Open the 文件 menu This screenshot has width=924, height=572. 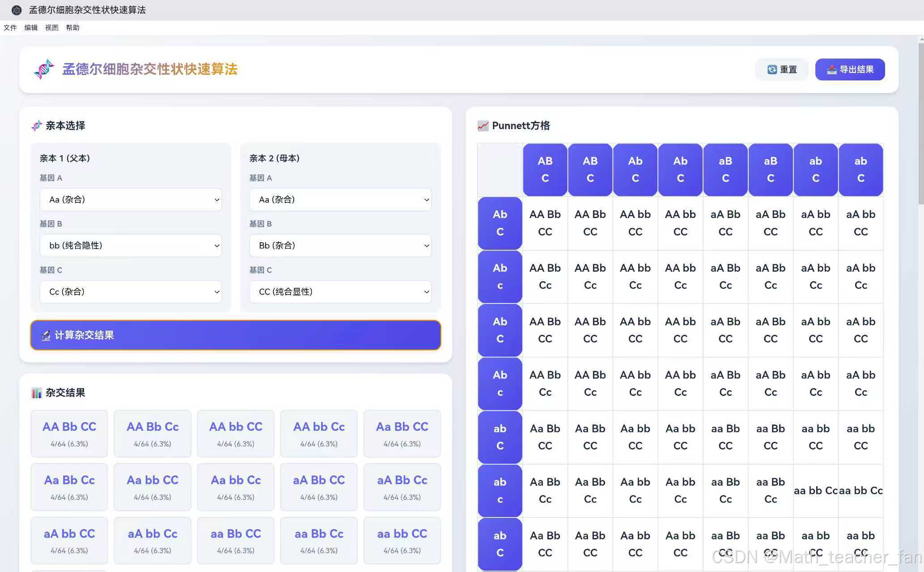coord(10,28)
